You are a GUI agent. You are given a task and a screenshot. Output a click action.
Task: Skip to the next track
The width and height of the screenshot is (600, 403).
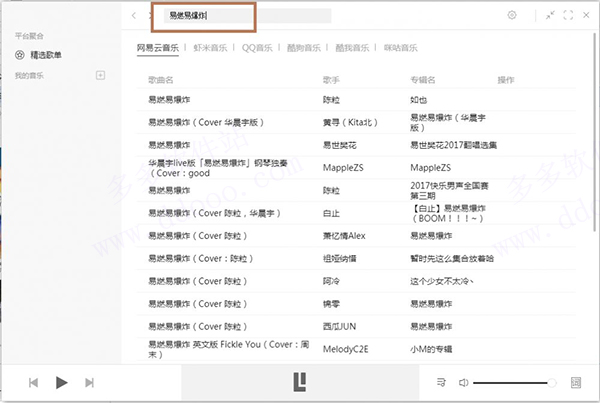[x=90, y=382]
